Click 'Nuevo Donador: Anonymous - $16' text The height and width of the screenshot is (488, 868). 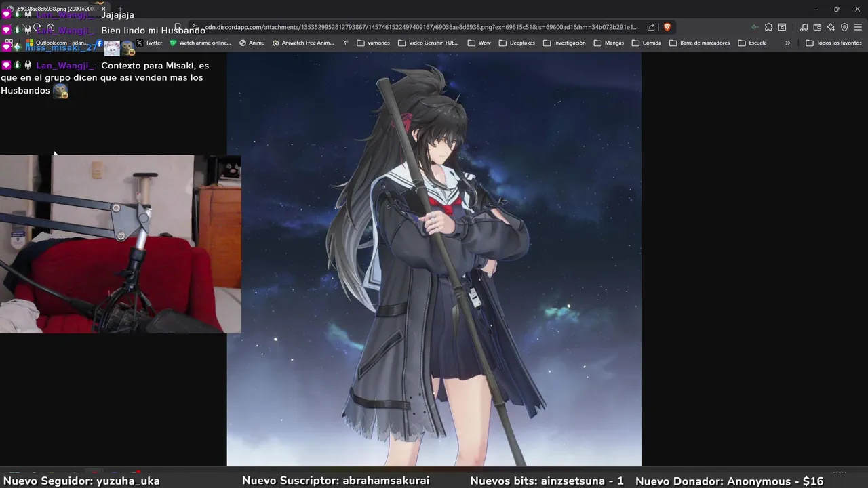[730, 481]
